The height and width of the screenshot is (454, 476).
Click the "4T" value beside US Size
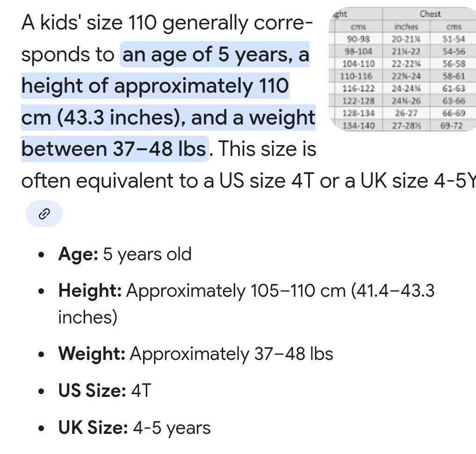point(141,390)
